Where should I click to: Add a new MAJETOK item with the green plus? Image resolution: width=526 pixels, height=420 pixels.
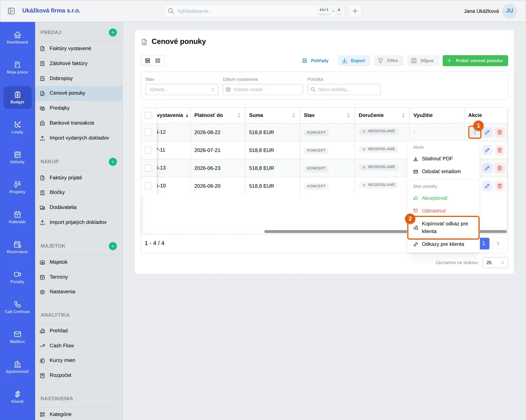(113, 246)
